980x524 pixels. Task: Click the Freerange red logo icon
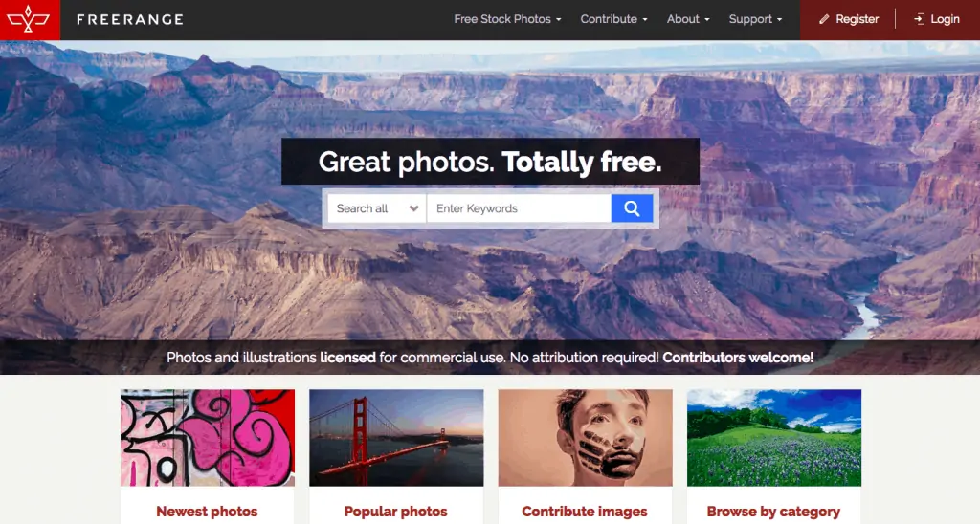point(30,19)
